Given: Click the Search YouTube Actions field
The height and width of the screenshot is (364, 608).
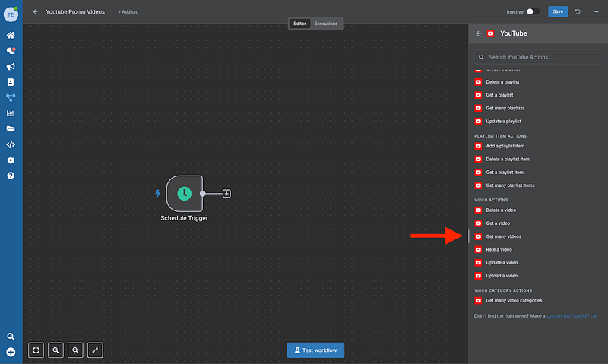Looking at the screenshot, I should [537, 57].
